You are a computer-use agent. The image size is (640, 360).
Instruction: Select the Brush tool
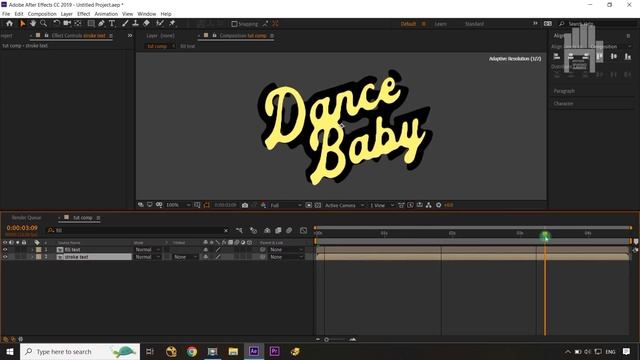point(125,24)
